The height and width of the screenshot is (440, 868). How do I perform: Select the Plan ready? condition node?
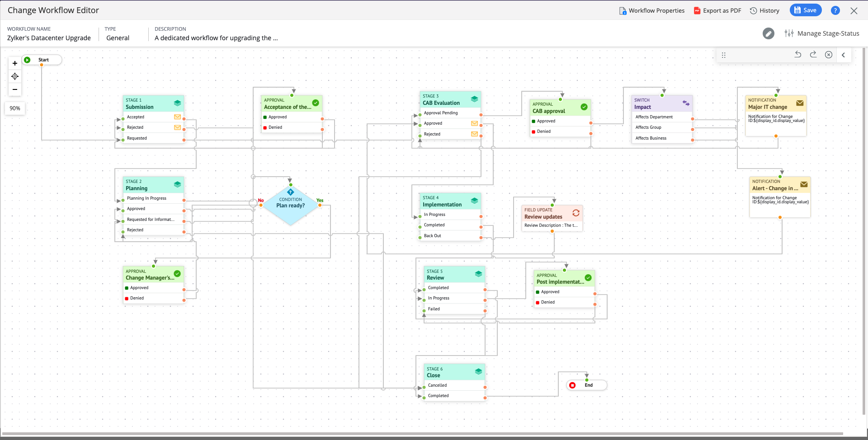[x=291, y=205]
